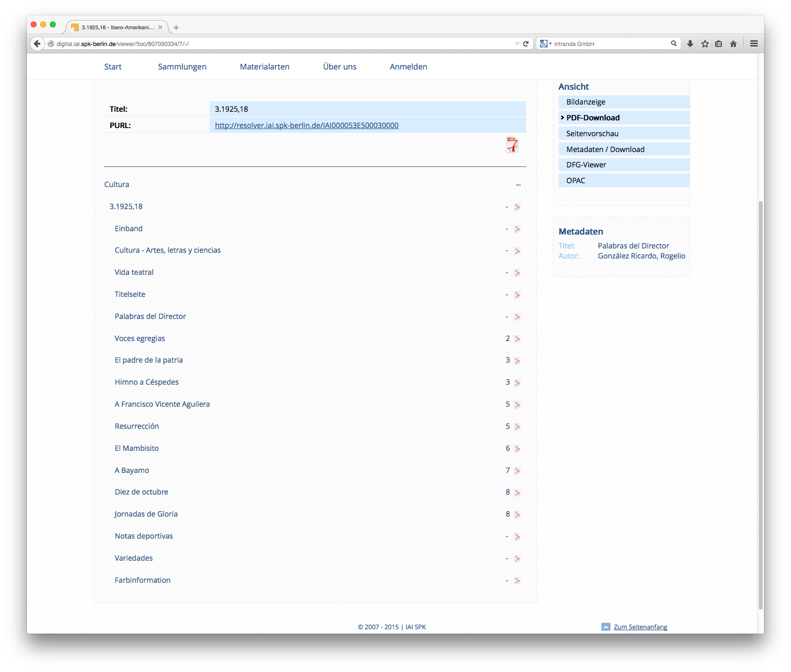Click the large PDF document icon under PURL
Image resolution: width=791 pixels, height=672 pixels.
click(x=512, y=145)
